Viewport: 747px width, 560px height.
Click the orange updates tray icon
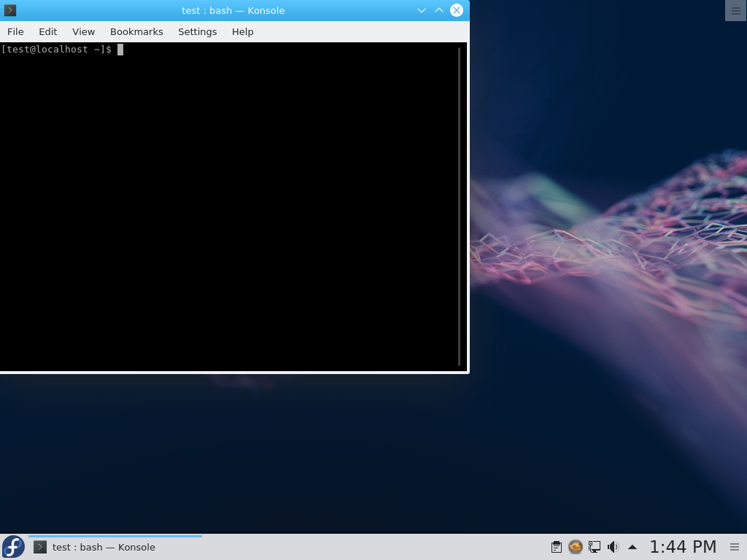click(575, 547)
